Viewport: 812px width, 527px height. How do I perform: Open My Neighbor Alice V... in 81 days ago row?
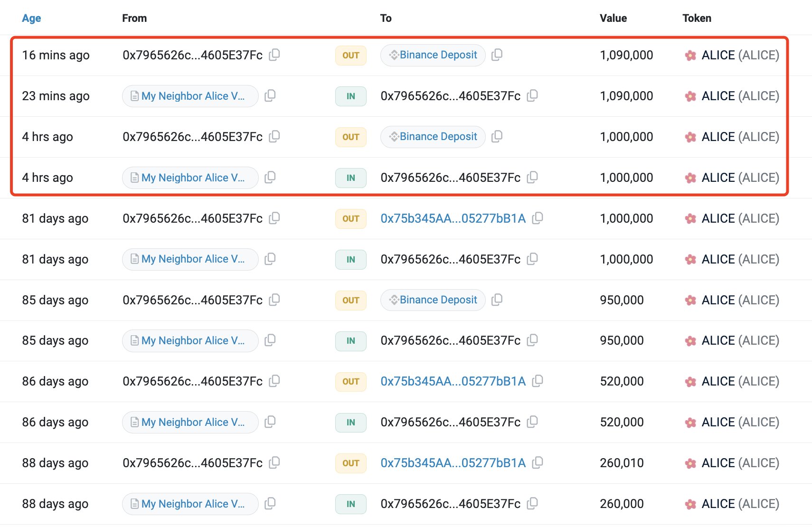click(x=190, y=259)
